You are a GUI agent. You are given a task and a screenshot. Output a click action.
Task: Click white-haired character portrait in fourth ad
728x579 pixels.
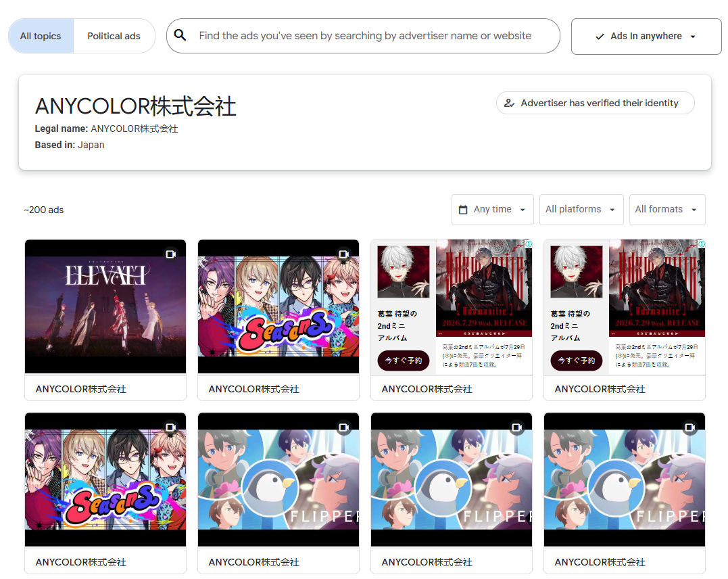[577, 272]
